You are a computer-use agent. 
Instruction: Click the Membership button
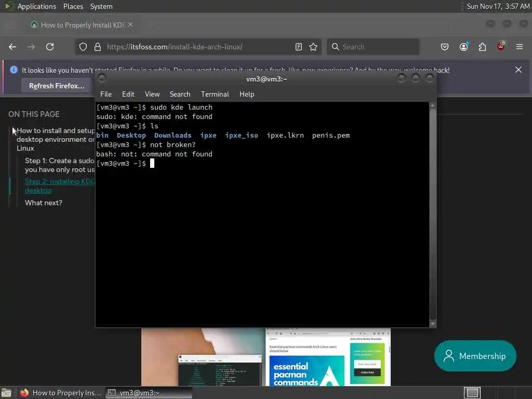475,356
